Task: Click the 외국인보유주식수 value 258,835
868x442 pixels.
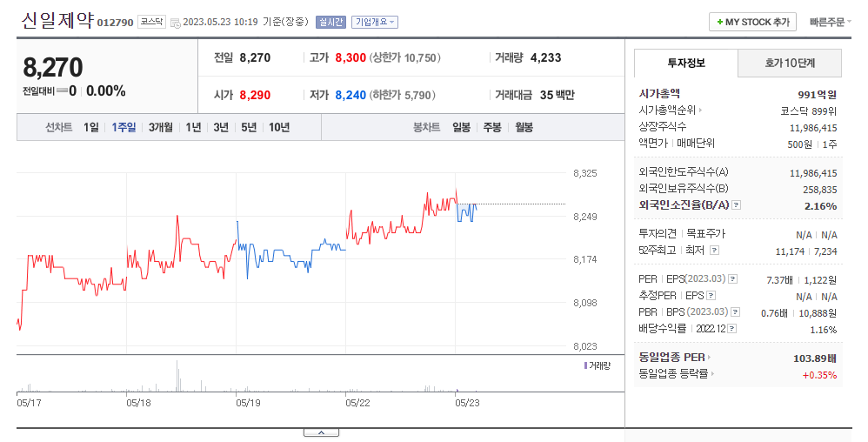Action: (820, 190)
